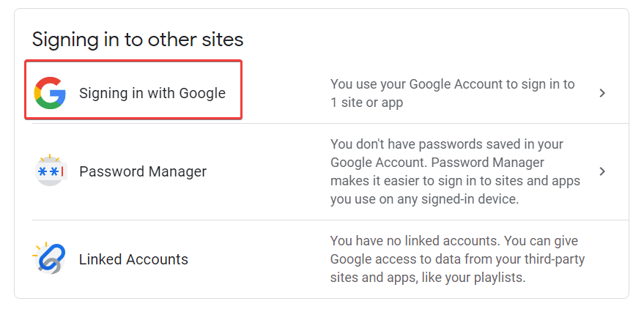Image resolution: width=644 pixels, height=312 pixels.
Task: Open the "Signing in with Google" label
Action: click(152, 93)
